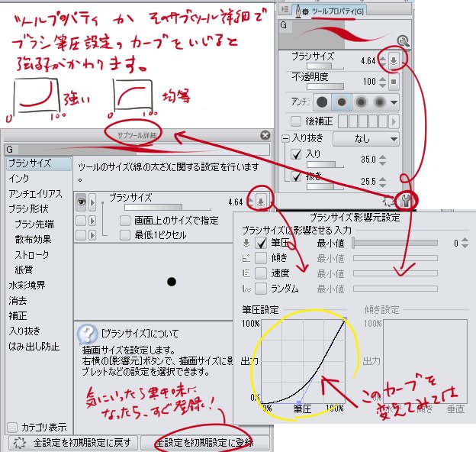Expand arrow beside ブラシサイズ eye toggle
Image resolution: width=476 pixels, height=452 pixels.
(x=92, y=202)
